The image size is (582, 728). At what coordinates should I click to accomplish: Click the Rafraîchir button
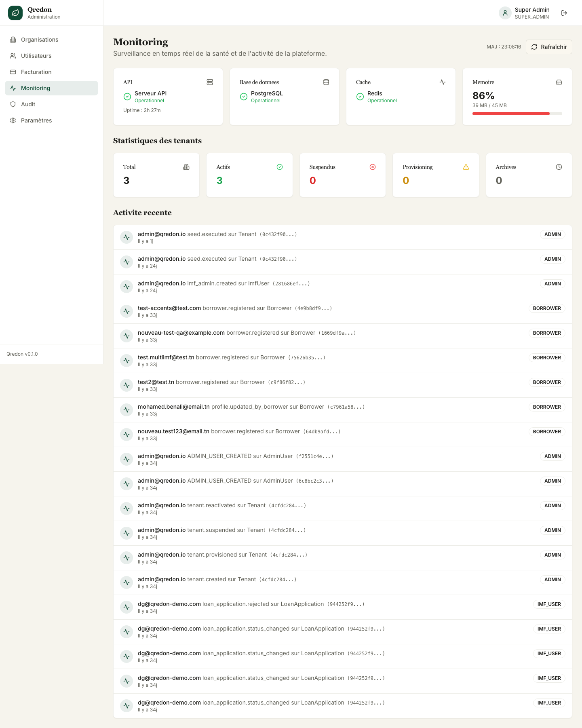coord(549,47)
